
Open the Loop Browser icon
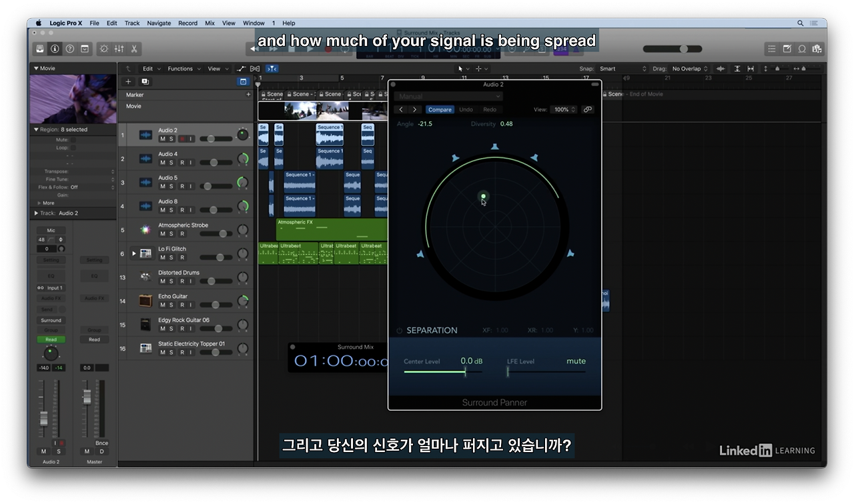pos(802,49)
